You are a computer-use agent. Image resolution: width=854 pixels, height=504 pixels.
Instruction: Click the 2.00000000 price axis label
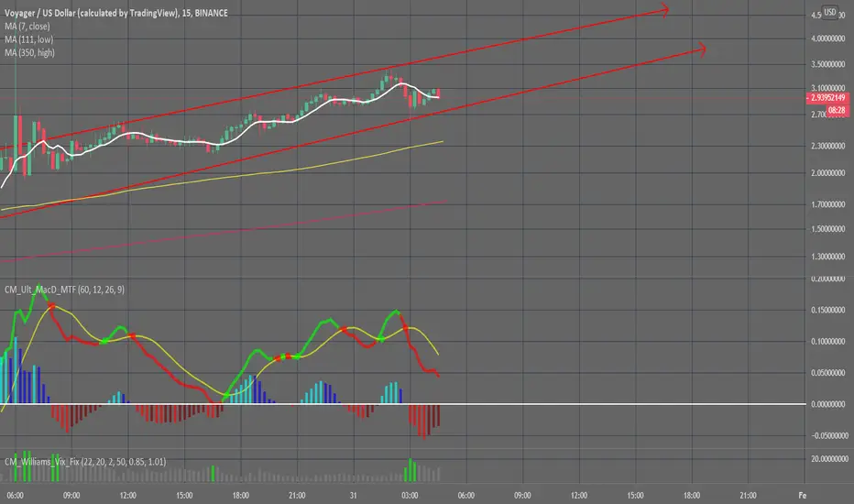(827, 172)
